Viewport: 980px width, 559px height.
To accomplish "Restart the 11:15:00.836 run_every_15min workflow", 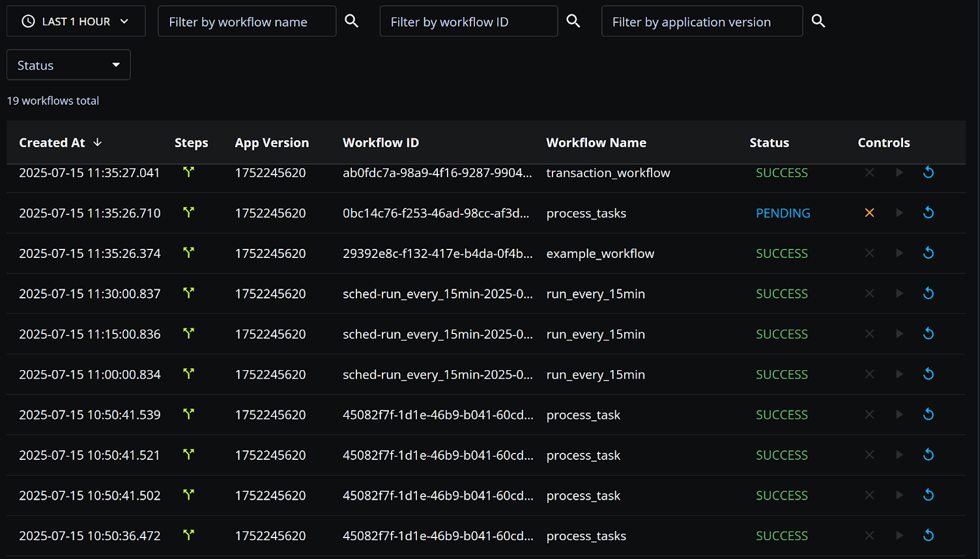I will point(929,334).
